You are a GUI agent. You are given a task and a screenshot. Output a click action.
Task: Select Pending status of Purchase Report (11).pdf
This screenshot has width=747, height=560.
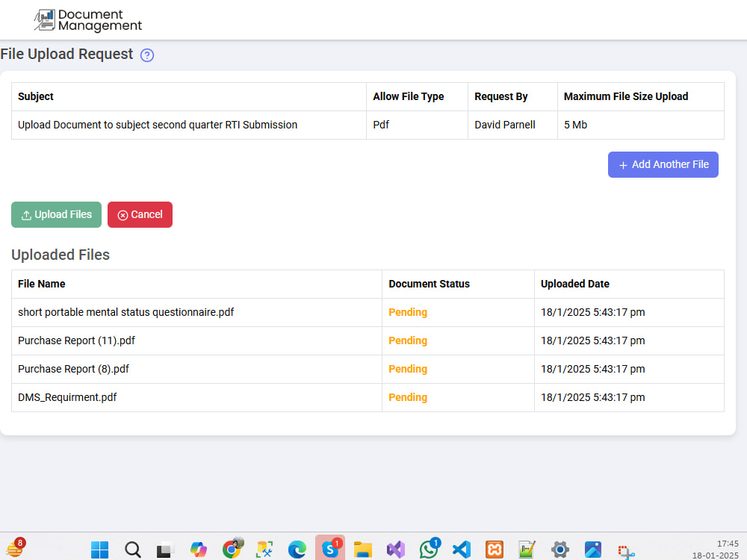coord(408,341)
